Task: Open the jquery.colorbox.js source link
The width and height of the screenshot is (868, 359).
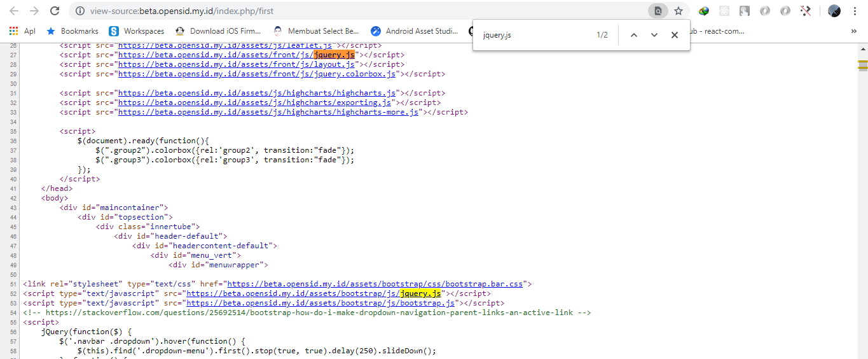Action: pyautogui.click(x=257, y=74)
